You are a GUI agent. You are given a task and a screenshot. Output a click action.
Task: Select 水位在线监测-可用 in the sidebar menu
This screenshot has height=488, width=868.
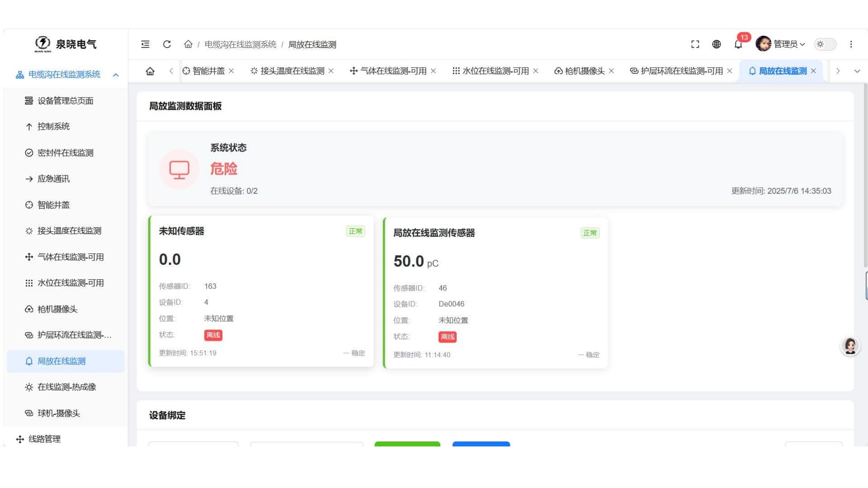click(66, 283)
